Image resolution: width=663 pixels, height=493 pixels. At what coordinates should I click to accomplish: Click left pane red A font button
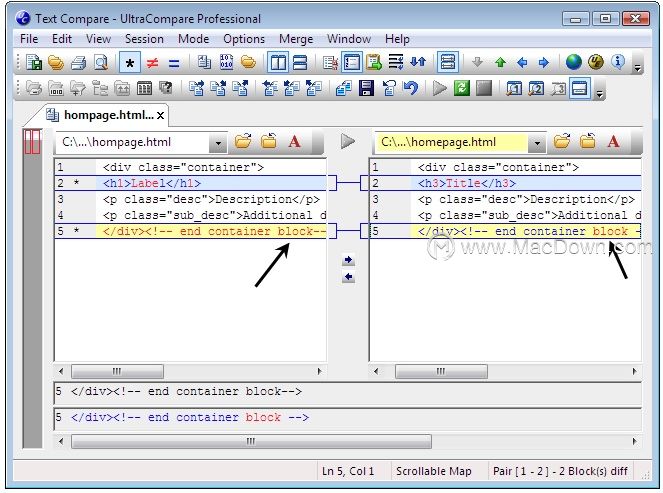295,141
